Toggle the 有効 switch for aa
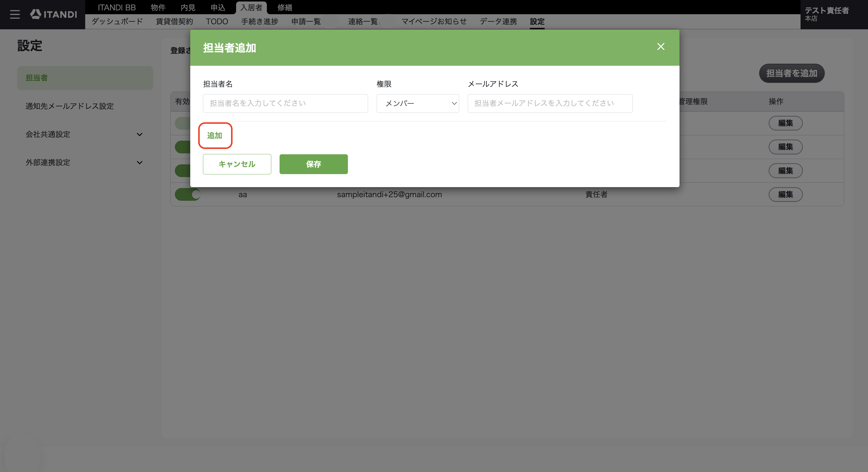The height and width of the screenshot is (472, 868). (x=187, y=195)
